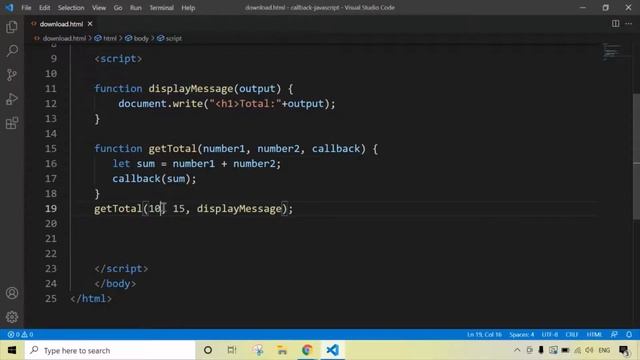Screen dimensions: 640x360
Task: Switch to Google Chrome on taskbar
Action: point(307,350)
